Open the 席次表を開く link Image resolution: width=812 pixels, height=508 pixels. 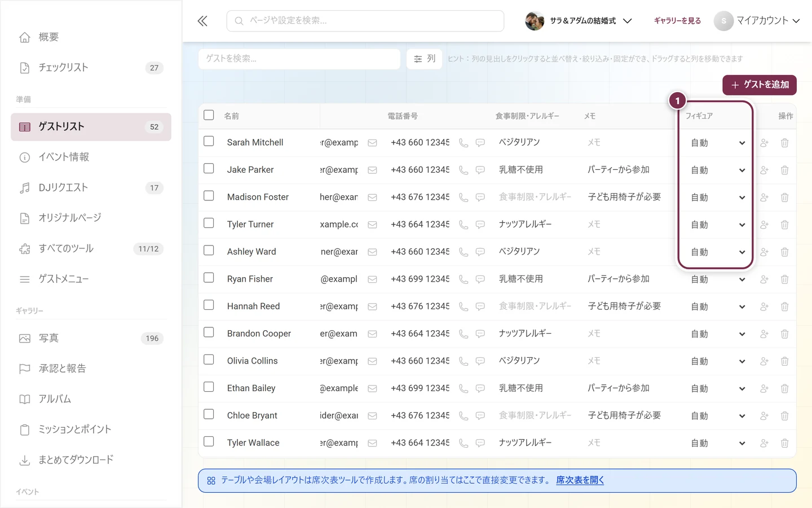(580, 480)
